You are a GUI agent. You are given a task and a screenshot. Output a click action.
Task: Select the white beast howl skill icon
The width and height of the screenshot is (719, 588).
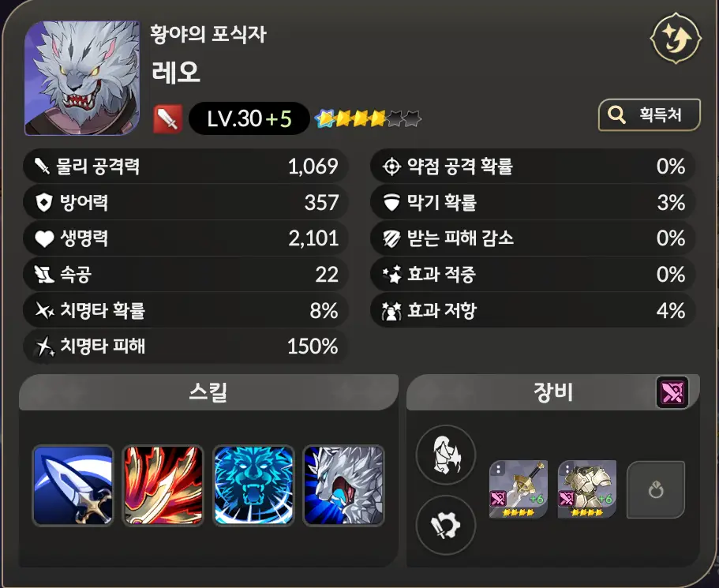pos(344,485)
